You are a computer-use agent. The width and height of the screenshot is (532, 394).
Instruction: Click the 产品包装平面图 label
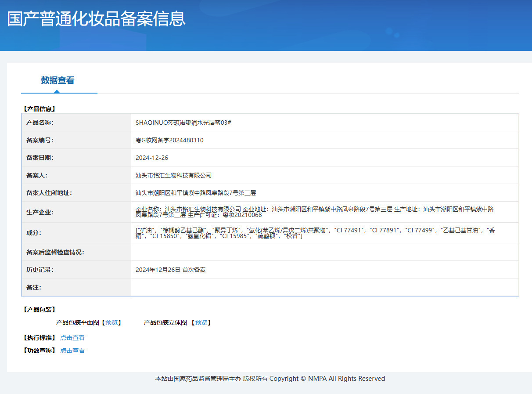(78, 322)
